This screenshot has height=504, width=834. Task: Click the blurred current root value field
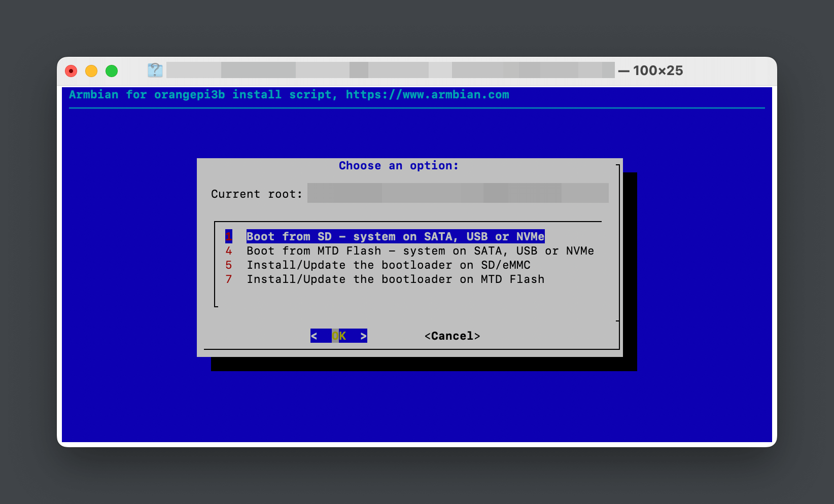458,193
